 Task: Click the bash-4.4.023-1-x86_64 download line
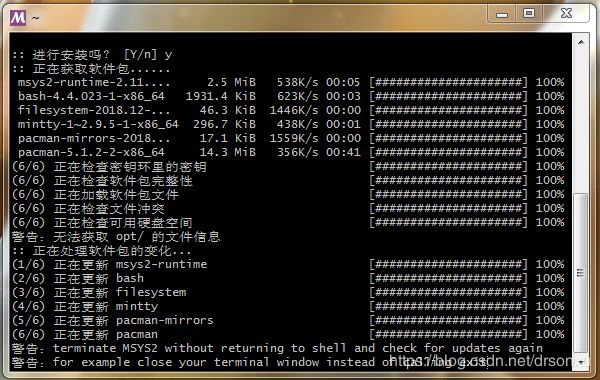[x=290, y=96]
